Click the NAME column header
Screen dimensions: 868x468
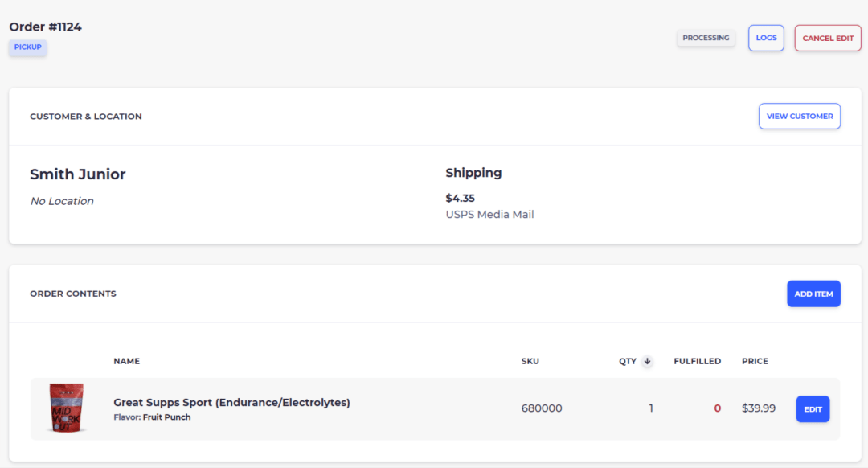tap(127, 361)
